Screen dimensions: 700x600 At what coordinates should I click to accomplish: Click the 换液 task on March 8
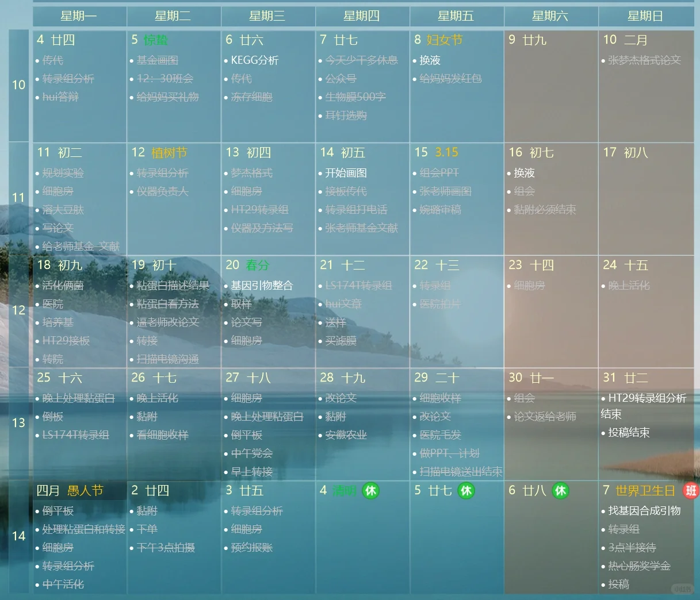(430, 60)
